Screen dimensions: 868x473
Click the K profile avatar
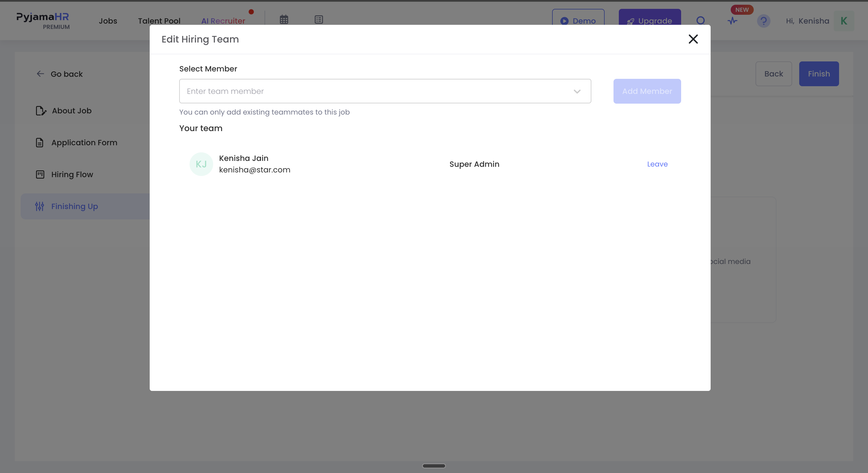[844, 21]
